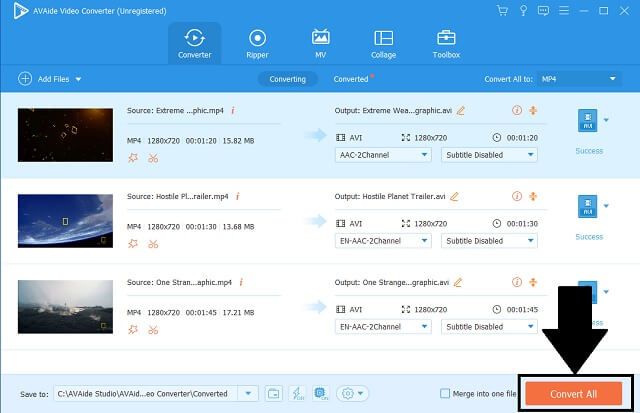Open subtitle dropdown for Extreme Weather video
Viewport: 640px width, 413px height.
click(489, 155)
